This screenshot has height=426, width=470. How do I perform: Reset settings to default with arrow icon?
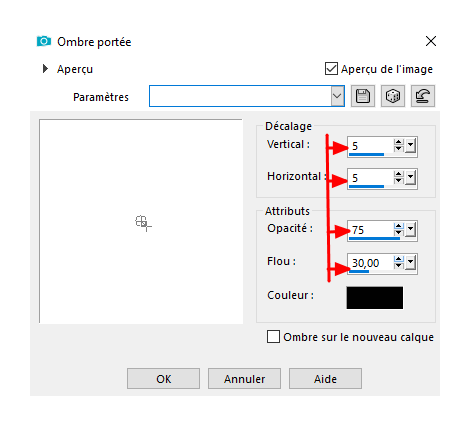click(x=423, y=96)
